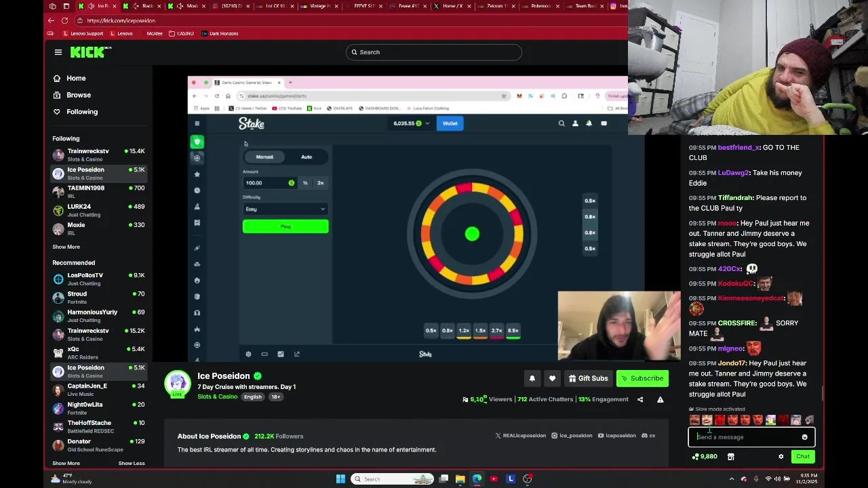
Task: Open REALiceposeidon X profile link
Action: 521,436
